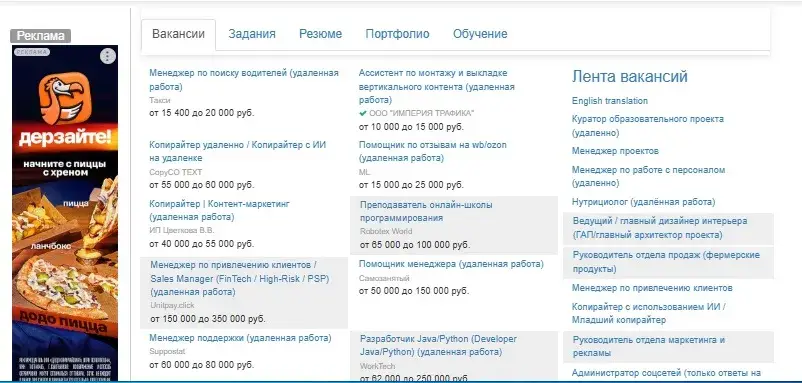Open Руководитель отдела продаж feed item
The height and width of the screenshot is (383, 802).
pyautogui.click(x=666, y=262)
